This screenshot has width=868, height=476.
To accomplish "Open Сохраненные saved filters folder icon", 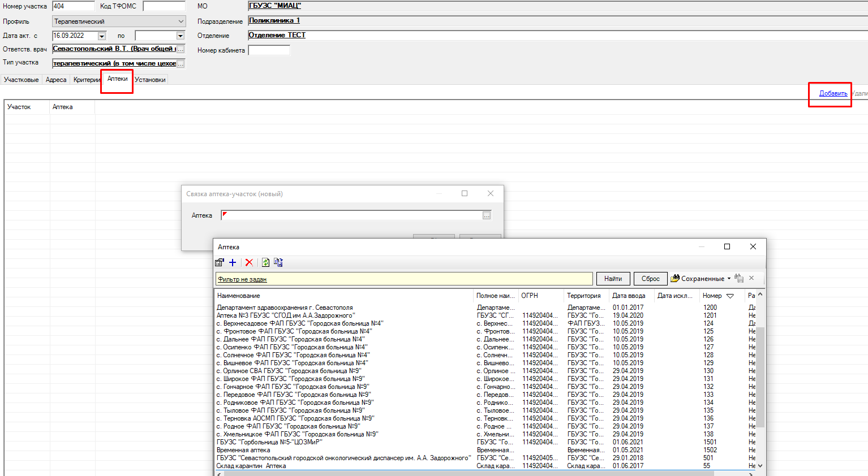I will [x=674, y=278].
